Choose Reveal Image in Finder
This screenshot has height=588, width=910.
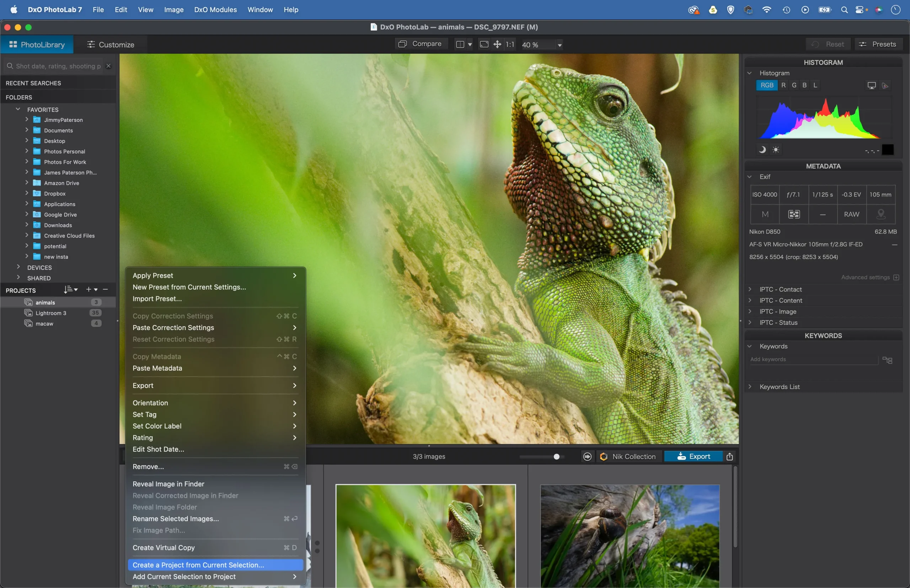215,484
